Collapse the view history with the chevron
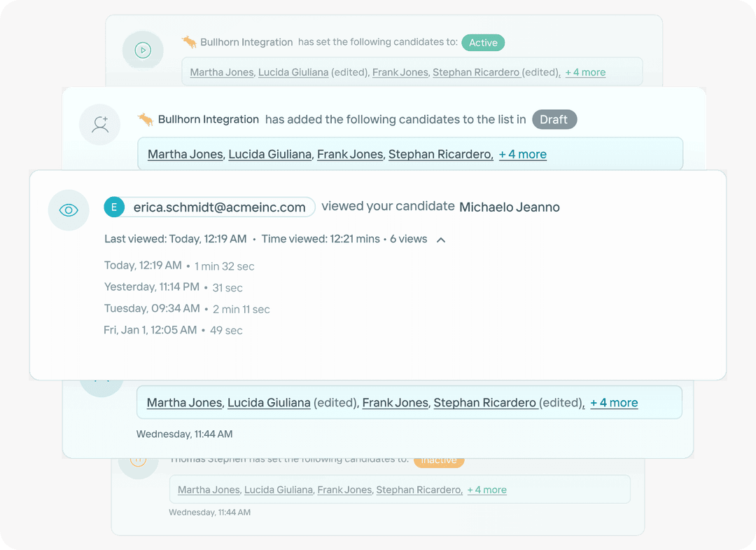This screenshot has width=756, height=550. coord(440,239)
